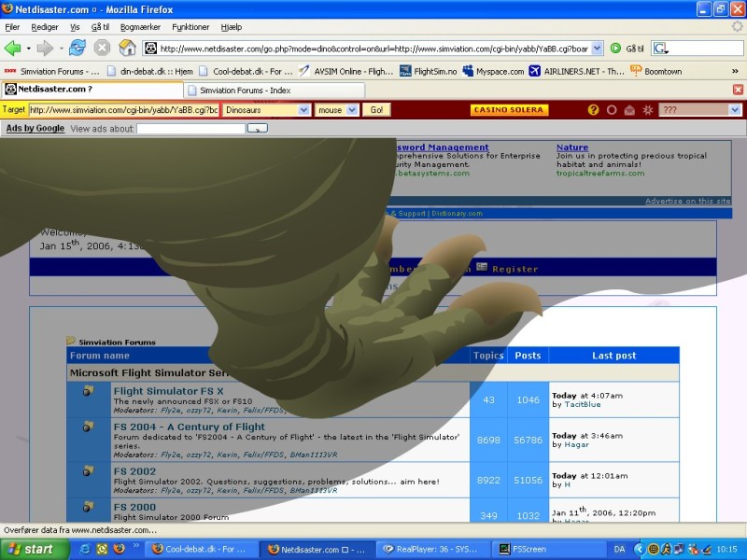Expand hidden quick launch icons chevron

pos(135,546)
